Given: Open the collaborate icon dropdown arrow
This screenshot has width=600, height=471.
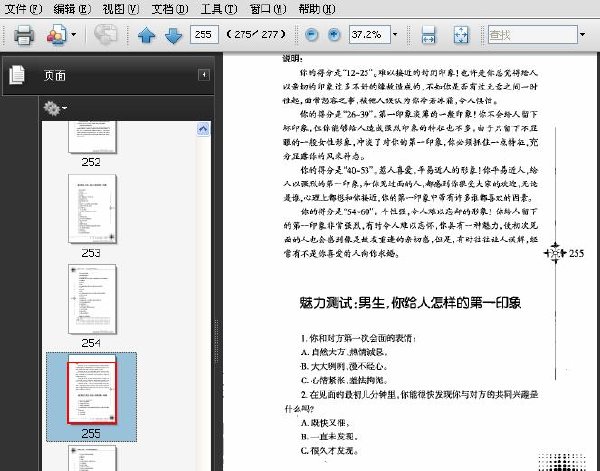Looking at the screenshot, I should point(73,35).
